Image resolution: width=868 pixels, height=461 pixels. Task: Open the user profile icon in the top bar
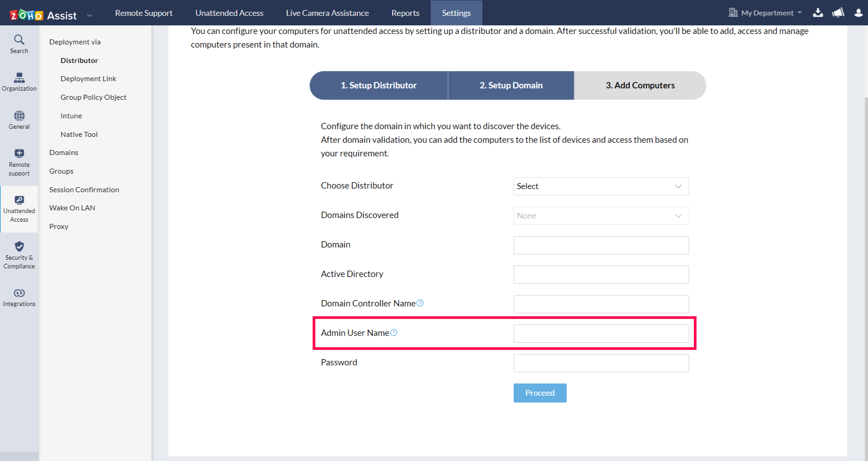click(x=858, y=13)
